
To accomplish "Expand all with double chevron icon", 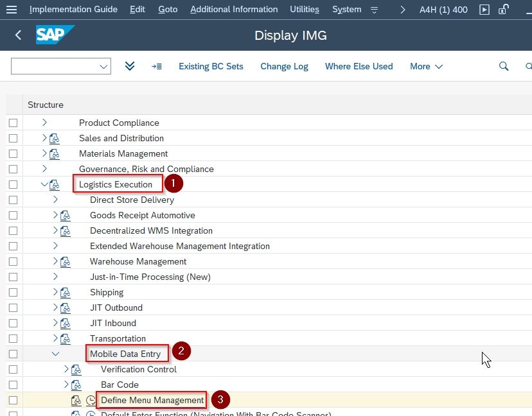I will 130,65.
